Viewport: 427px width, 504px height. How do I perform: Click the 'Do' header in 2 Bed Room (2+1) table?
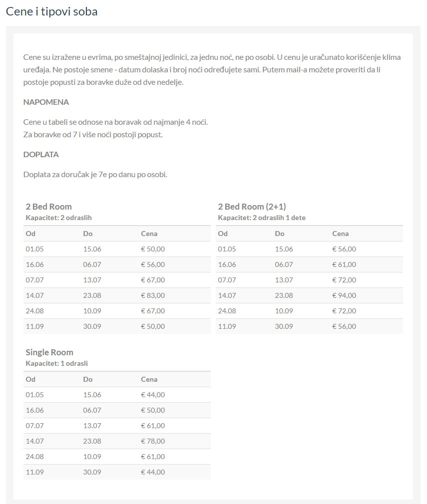coord(279,234)
